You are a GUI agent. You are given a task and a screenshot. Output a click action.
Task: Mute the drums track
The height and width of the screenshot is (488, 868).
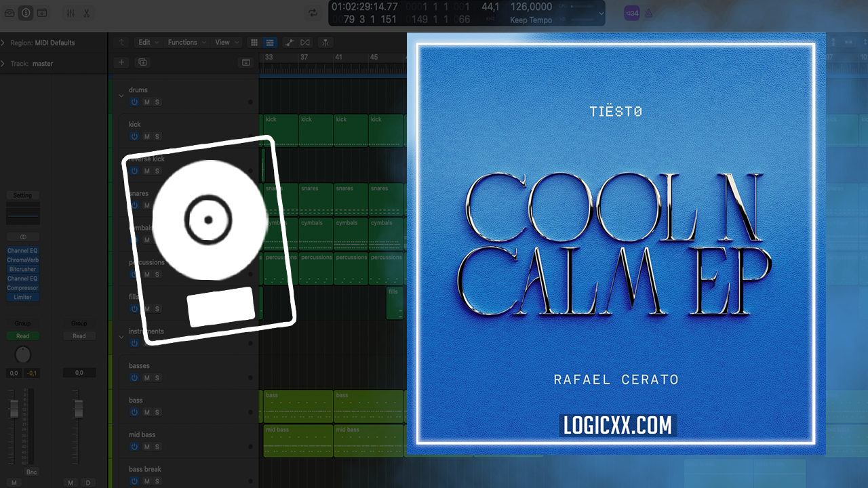(146, 102)
